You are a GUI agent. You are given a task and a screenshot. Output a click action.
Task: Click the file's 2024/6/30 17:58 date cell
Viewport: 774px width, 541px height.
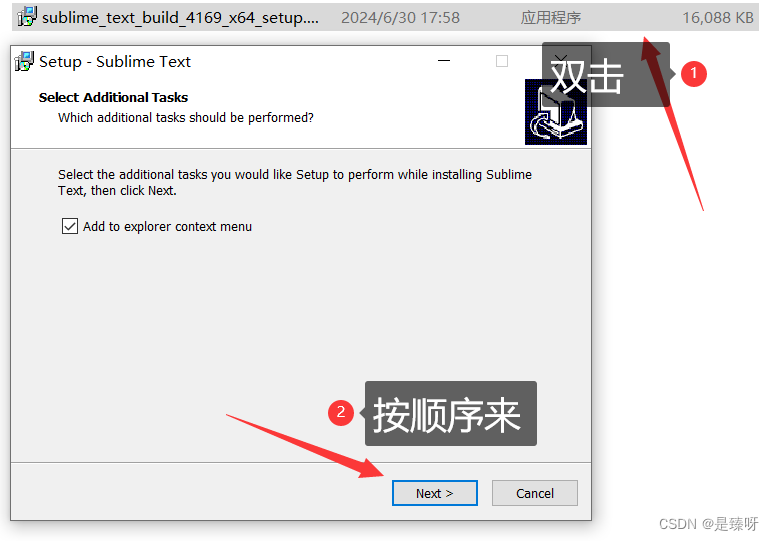point(400,18)
